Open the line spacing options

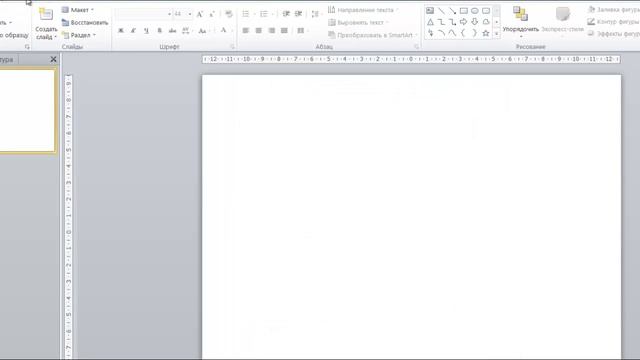click(315, 14)
